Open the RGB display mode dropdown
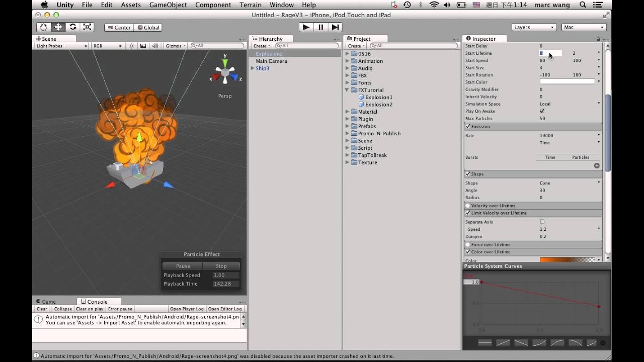This screenshot has height=362, width=644. click(107, 46)
